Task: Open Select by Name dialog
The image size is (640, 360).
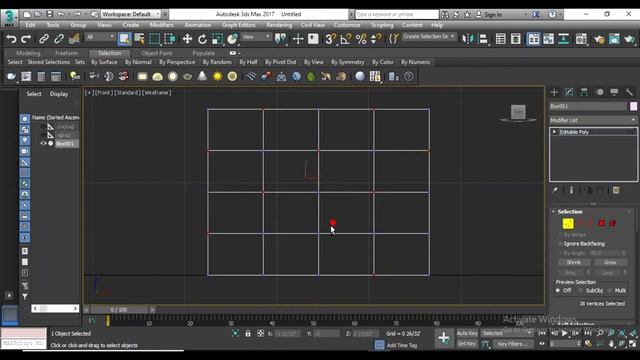Action: pos(139,39)
